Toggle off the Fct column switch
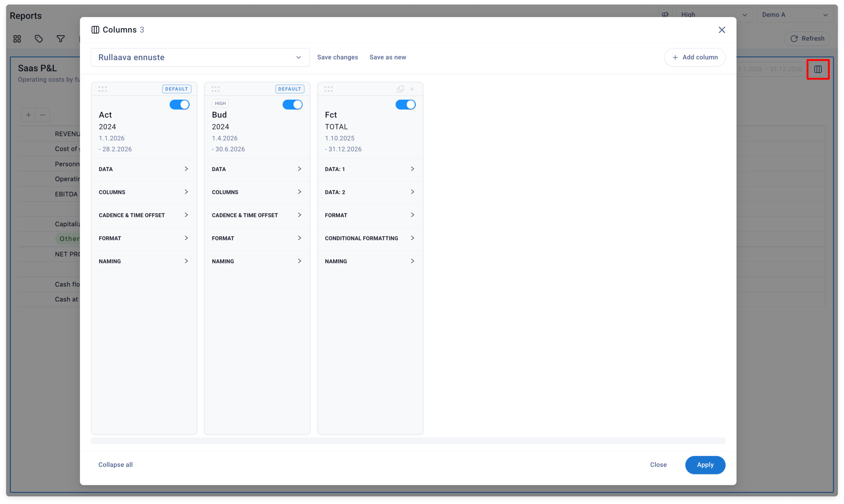 [405, 105]
